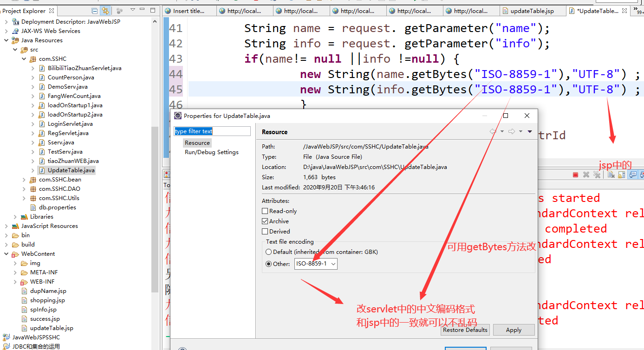Terminate the running console process
644x350 pixels.
click(x=575, y=175)
